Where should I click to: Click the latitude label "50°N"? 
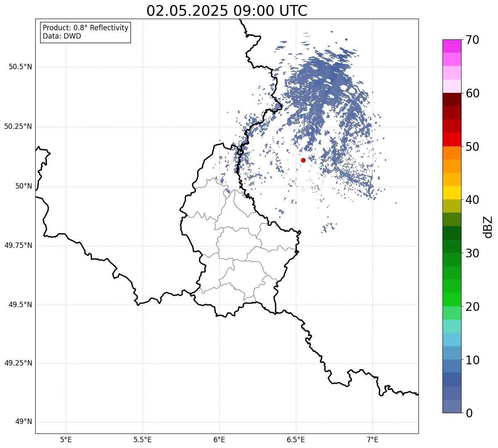click(24, 186)
